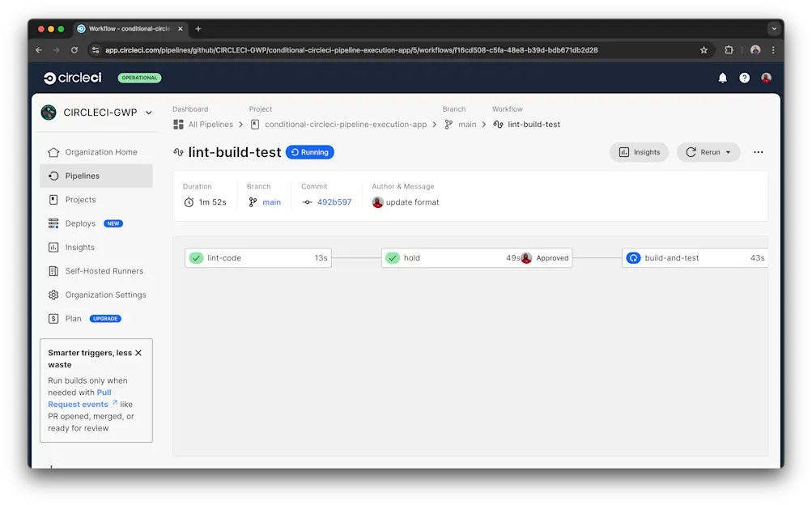812x505 pixels.
Task: Click the NEW badge beside Deploys
Action: pos(113,223)
